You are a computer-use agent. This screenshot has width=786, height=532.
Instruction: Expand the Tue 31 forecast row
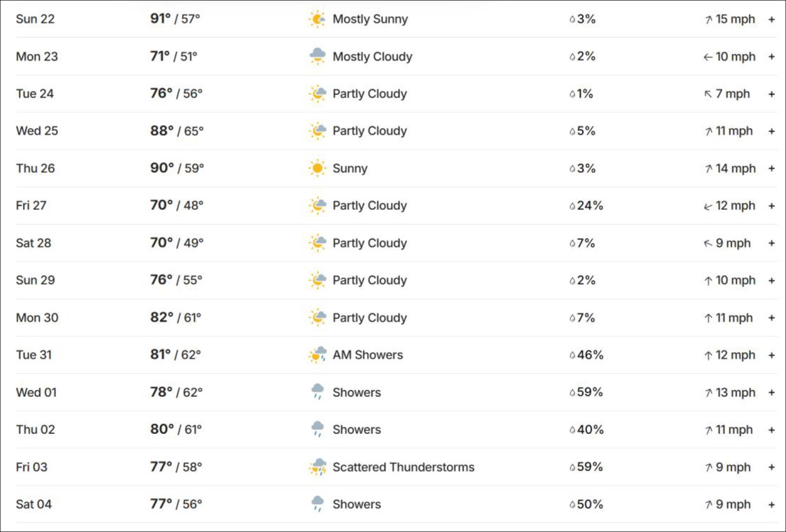[772, 355]
